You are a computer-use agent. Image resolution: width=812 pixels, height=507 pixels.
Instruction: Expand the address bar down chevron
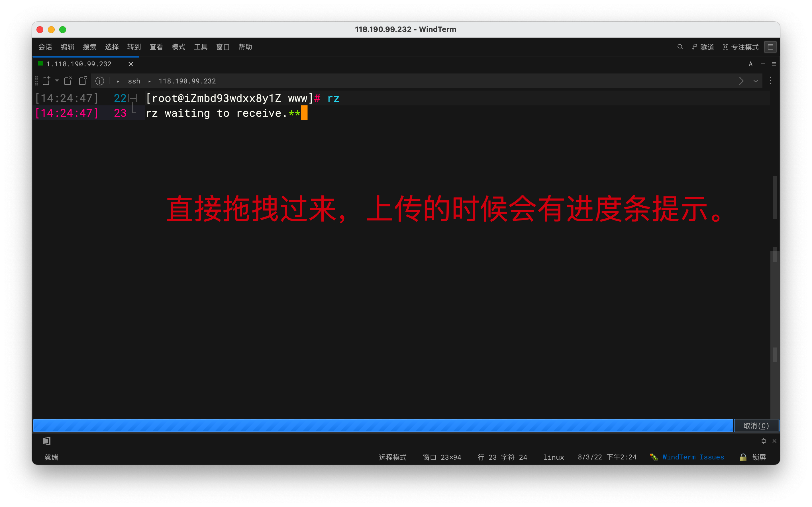[x=755, y=81]
